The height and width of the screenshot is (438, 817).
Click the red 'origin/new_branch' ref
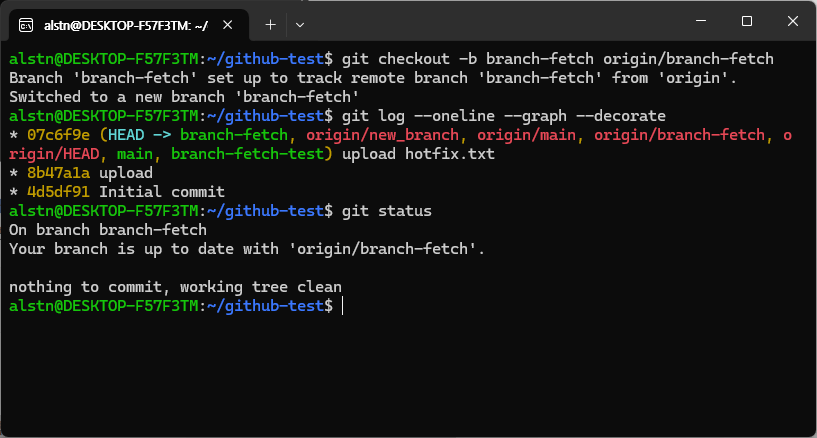click(x=382, y=135)
